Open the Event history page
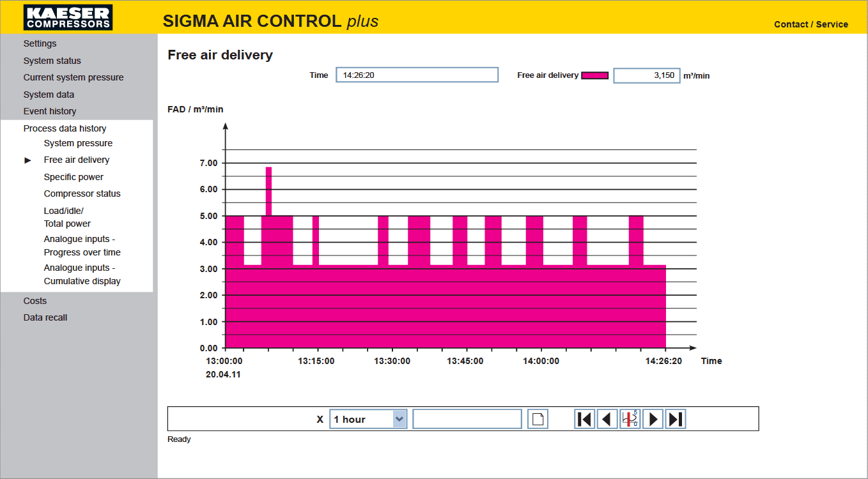868x479 pixels. pos(50,111)
